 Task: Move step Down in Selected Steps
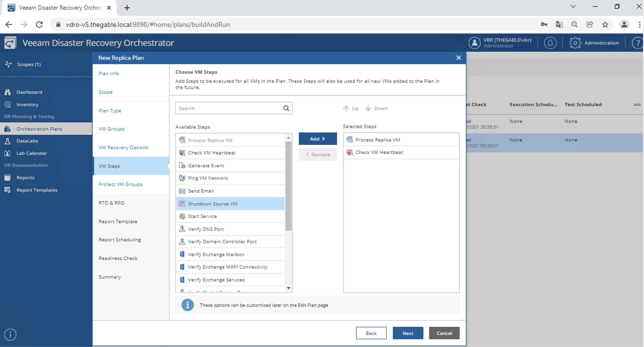click(376, 108)
